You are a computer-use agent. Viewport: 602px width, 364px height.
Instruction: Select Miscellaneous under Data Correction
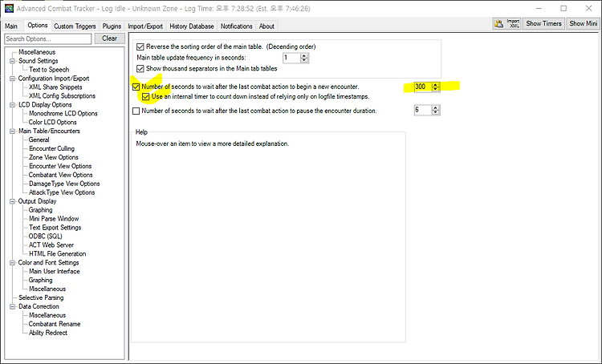[x=47, y=315]
